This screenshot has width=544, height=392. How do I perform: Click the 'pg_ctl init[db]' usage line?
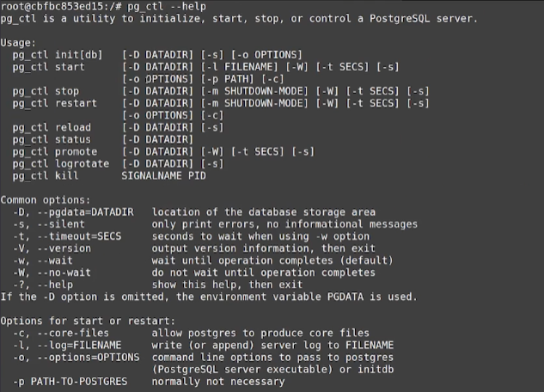point(157,55)
